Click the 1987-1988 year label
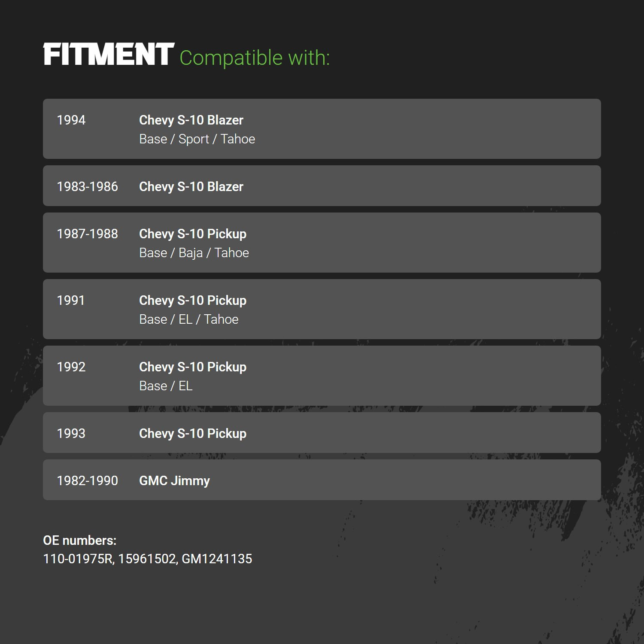The image size is (644, 644). [87, 234]
